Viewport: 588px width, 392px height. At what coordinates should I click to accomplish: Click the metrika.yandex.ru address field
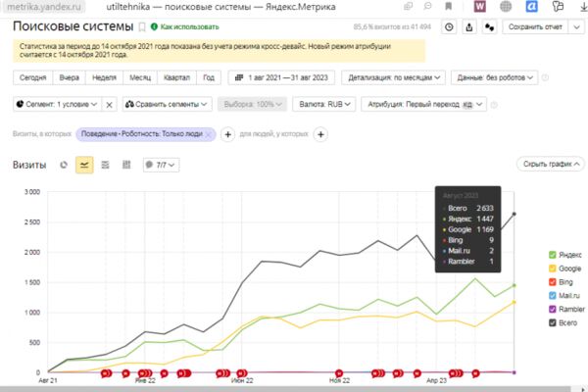44,7
